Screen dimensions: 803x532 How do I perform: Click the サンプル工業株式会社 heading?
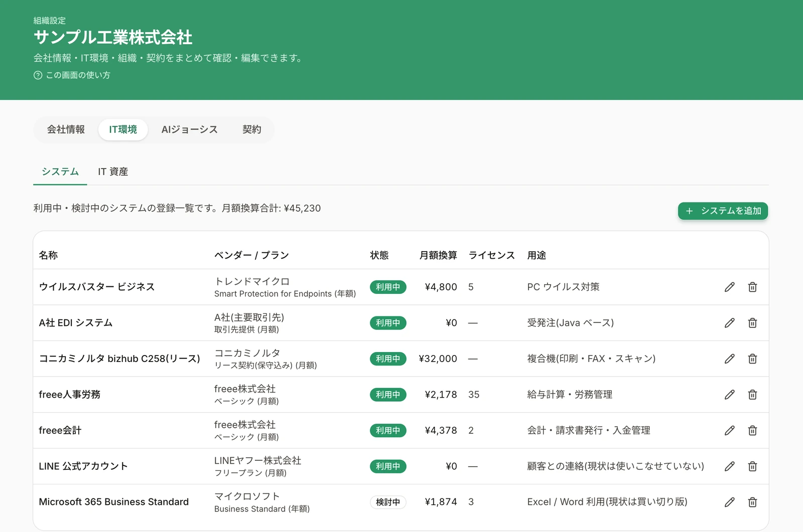click(x=113, y=38)
